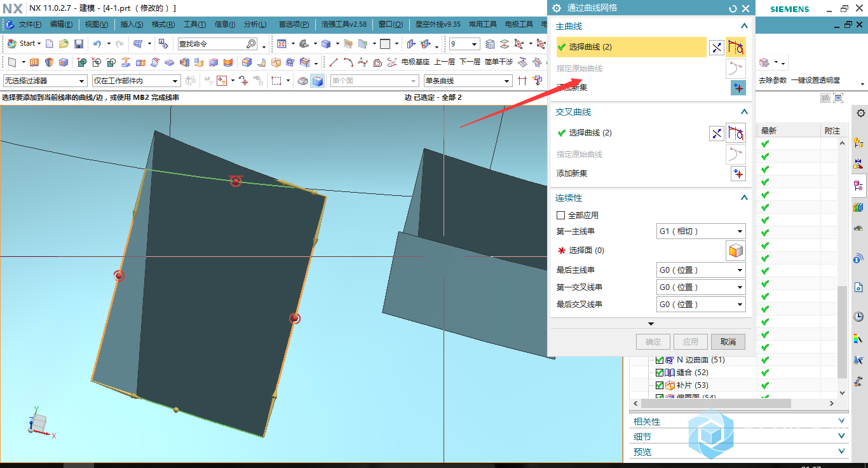Collapse the 主曲线 section
Screen dimensions: 868x468
pos(744,26)
